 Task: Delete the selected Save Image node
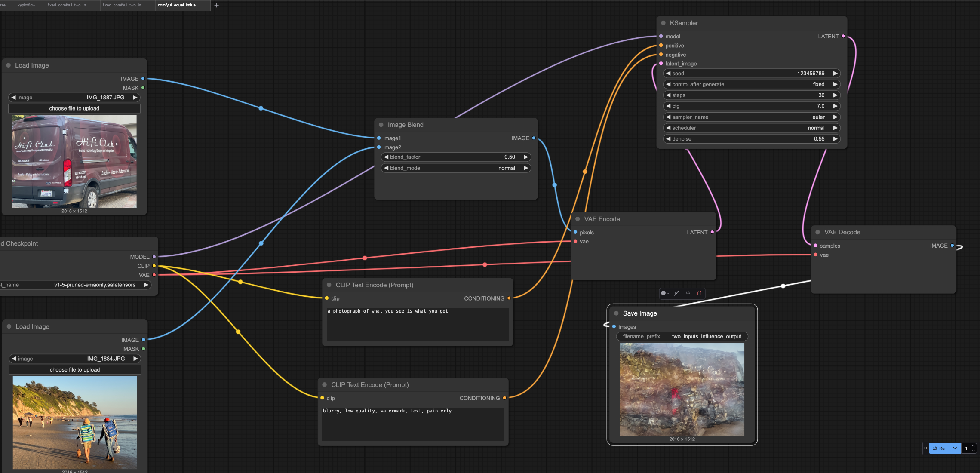point(699,293)
